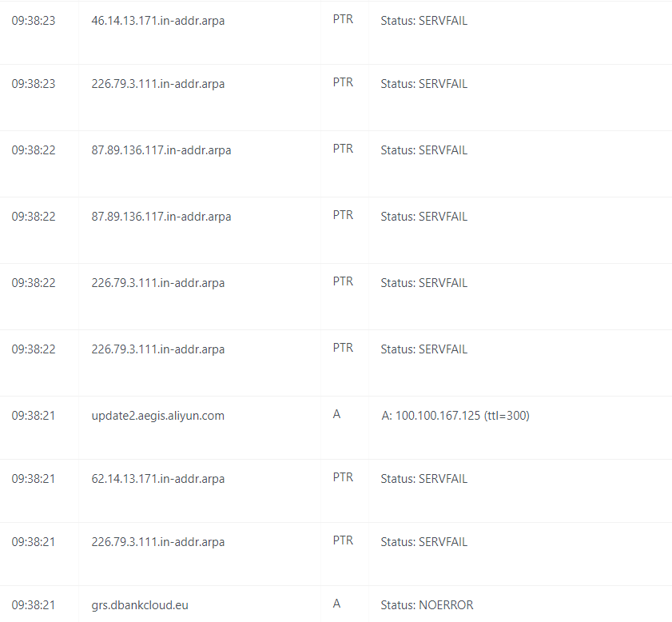
Task: Click the PTR label on the first row
Action: [x=343, y=19]
